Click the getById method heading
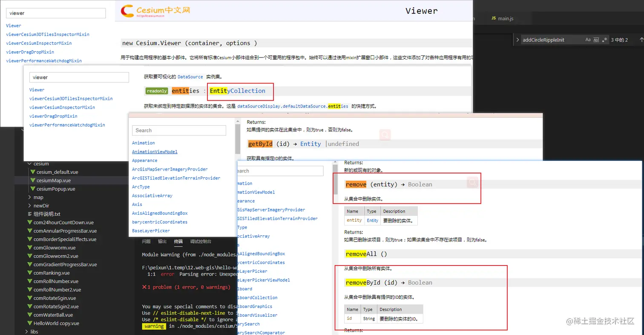 click(260, 144)
